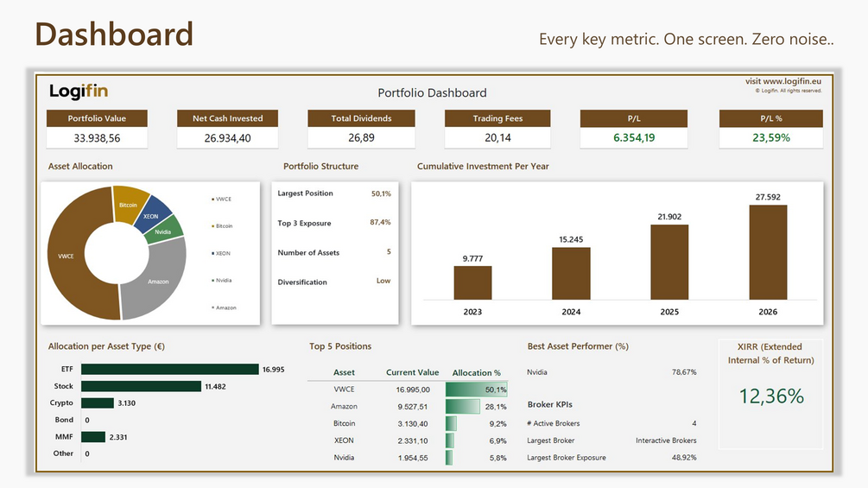
Task: Click the Portfolio Value card
Action: (97, 129)
